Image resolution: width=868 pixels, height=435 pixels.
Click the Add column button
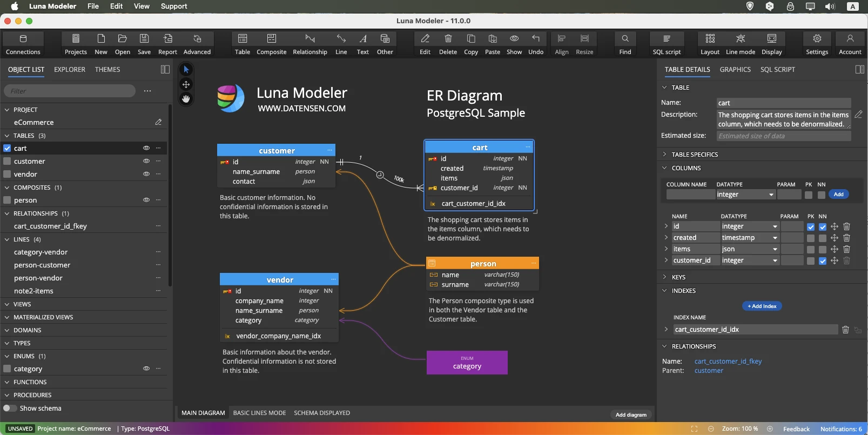[x=838, y=195]
